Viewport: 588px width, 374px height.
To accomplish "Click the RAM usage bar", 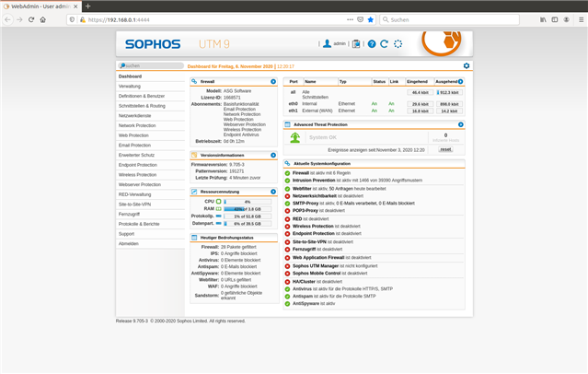I will [248, 209].
